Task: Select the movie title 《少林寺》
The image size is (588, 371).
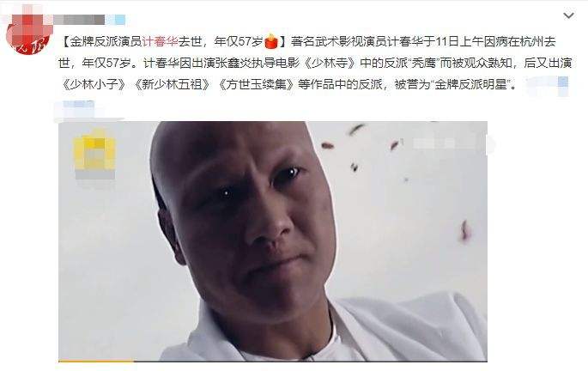Action: click(330, 63)
